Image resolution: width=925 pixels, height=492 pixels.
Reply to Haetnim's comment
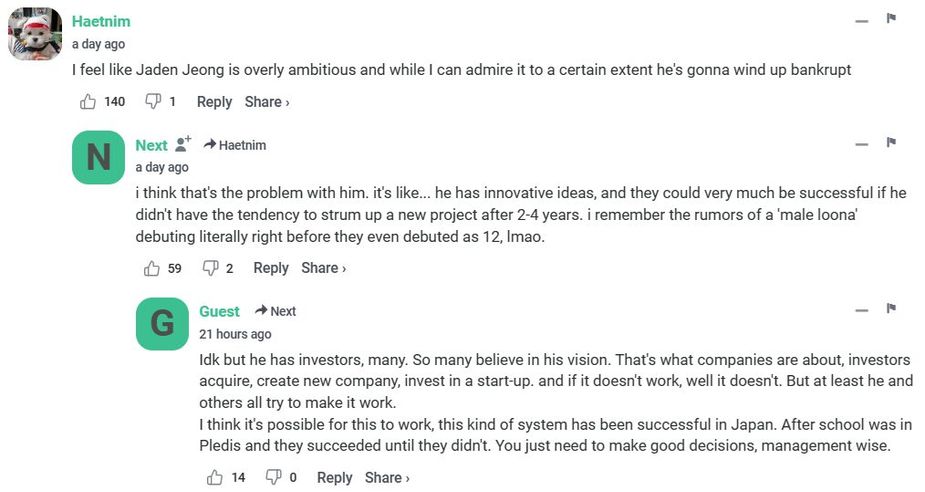click(214, 102)
